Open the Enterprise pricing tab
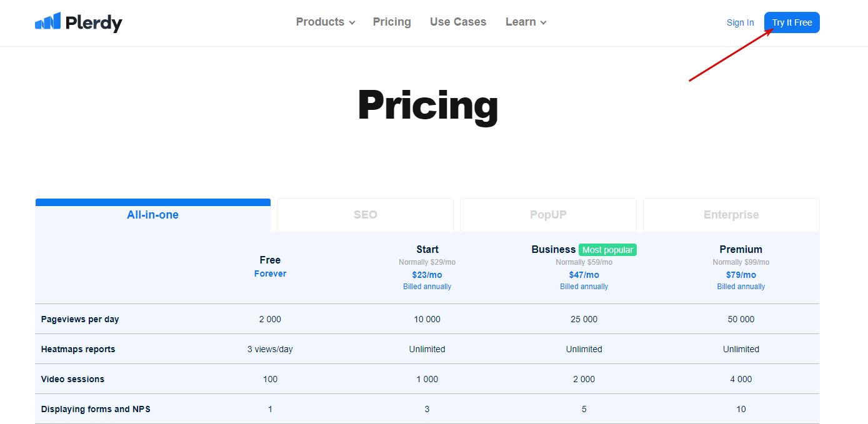This screenshot has width=868, height=424. (x=731, y=215)
